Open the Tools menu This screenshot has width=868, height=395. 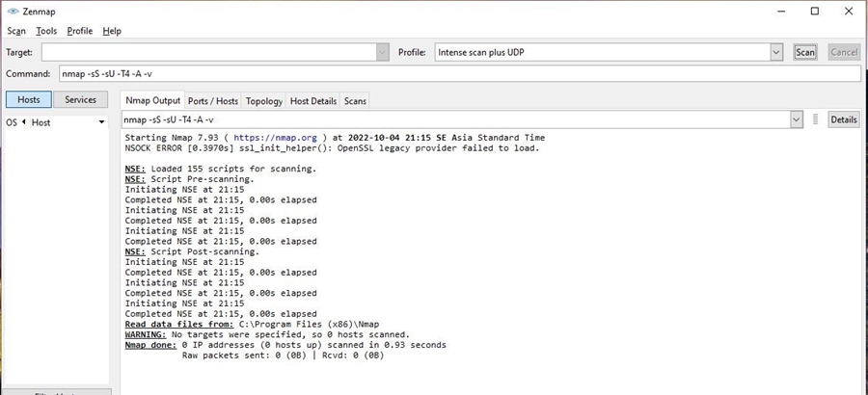coord(46,31)
